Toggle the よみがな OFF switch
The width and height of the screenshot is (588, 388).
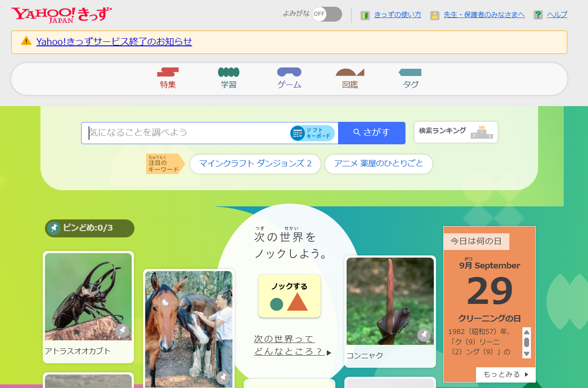tap(327, 14)
